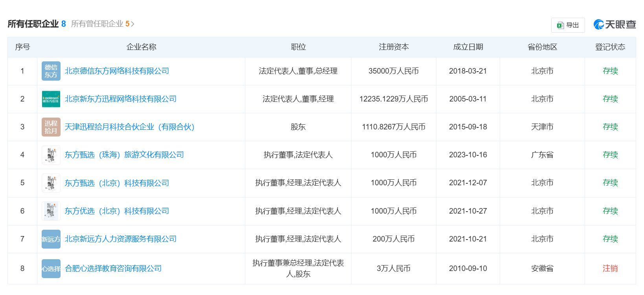This screenshot has width=644, height=295.
Task: Open 北京新东方迅程网络科技有限公司 company link
Action: [x=120, y=99]
